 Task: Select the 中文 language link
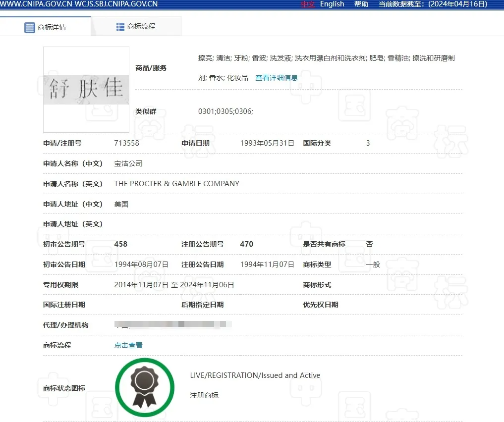point(308,4)
